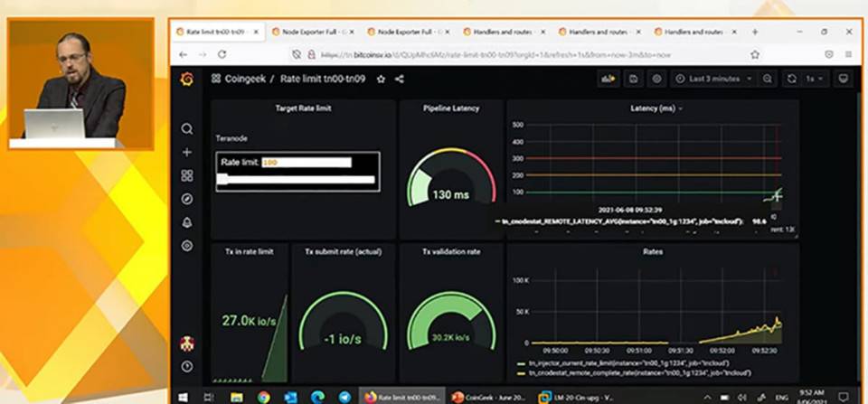This screenshot has height=404, width=868.
Task: Open the volume control in tray
Action: coord(742,398)
